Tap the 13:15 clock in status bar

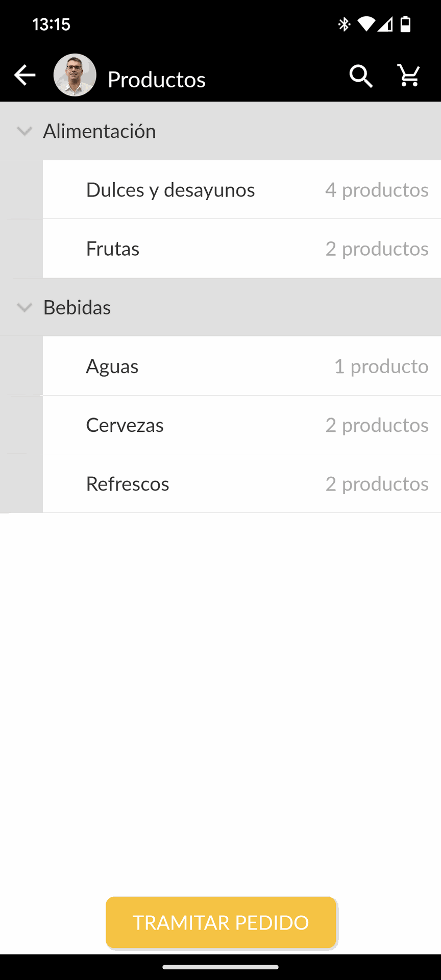pyautogui.click(x=51, y=24)
